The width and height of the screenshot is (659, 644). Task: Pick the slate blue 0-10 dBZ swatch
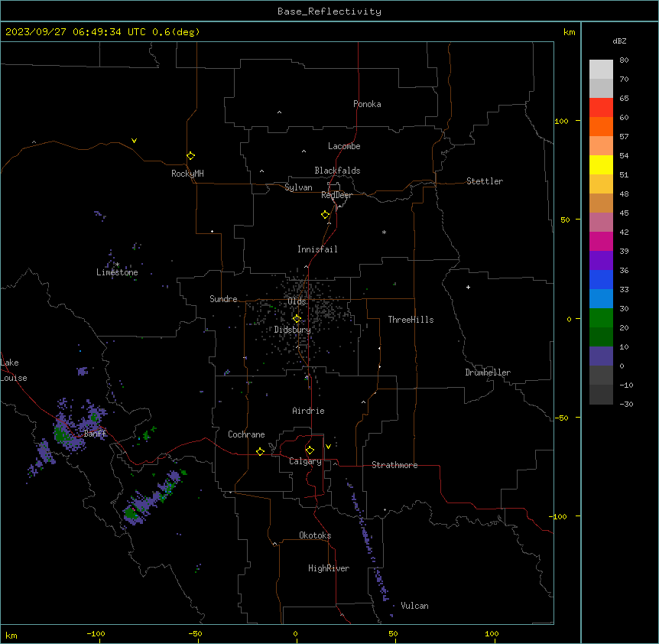tap(601, 356)
